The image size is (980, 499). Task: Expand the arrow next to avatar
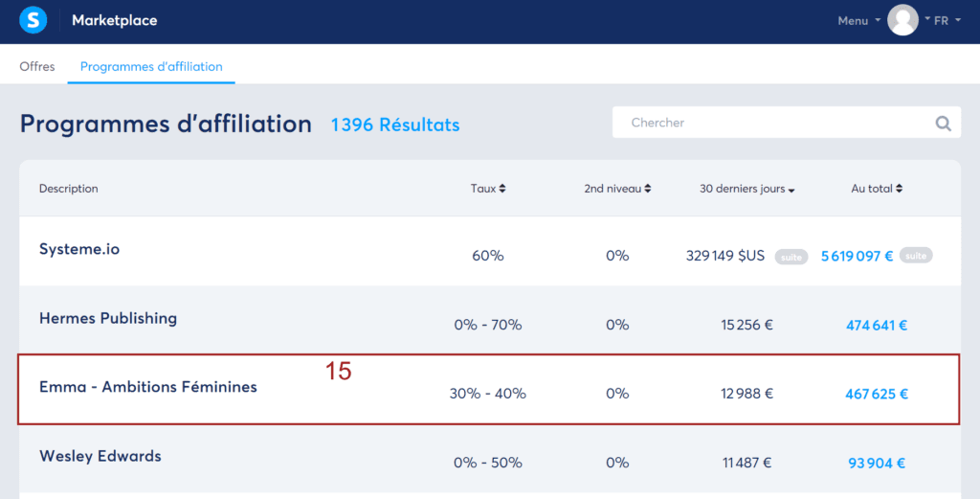926,19
